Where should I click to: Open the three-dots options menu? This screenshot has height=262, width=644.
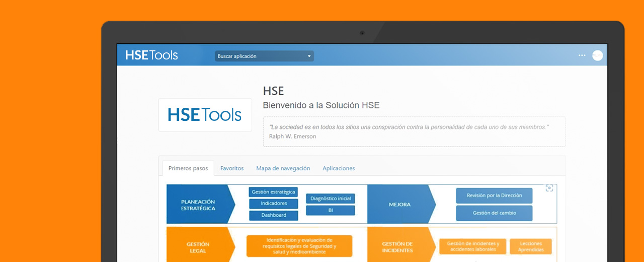click(x=582, y=55)
